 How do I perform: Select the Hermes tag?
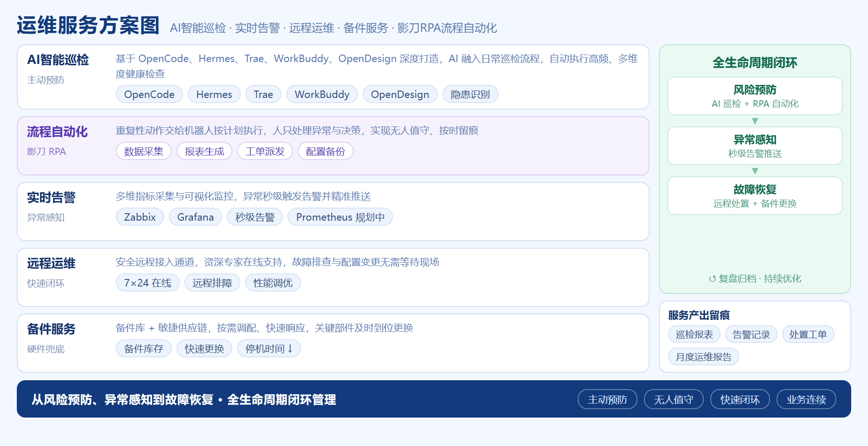214,94
